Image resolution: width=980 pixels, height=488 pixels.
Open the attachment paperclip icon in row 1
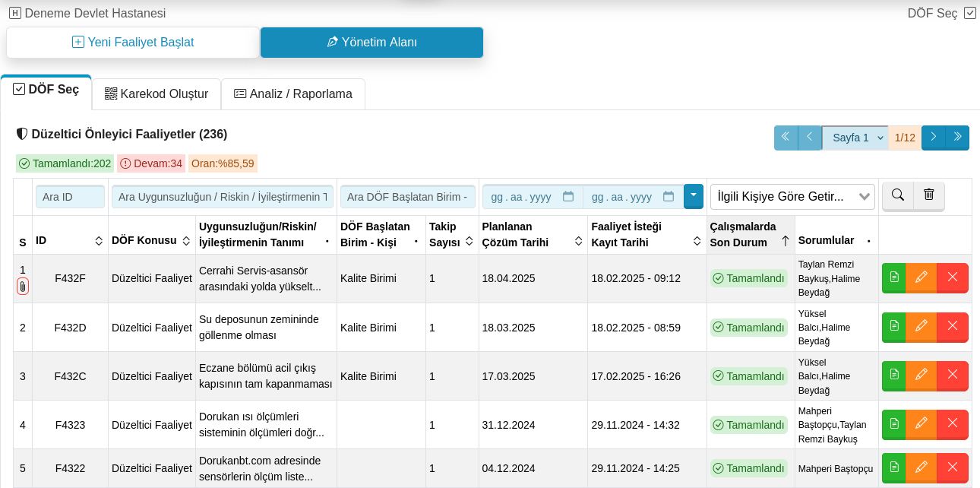pos(23,287)
